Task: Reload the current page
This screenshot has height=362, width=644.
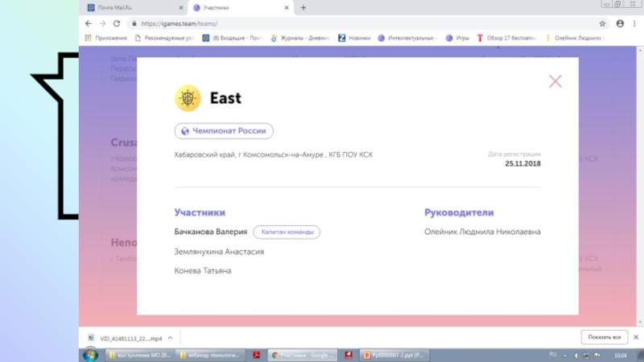Action: [115, 23]
